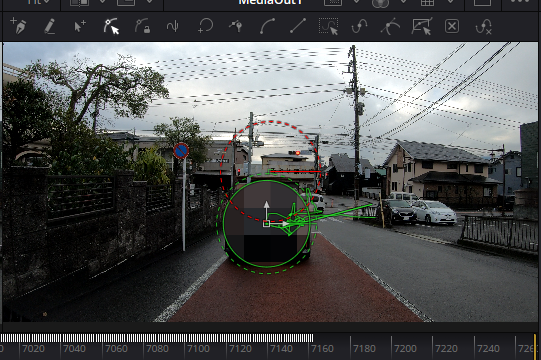Click the Select All points dotted-box icon
The width and height of the screenshot is (541, 360).
coord(328,26)
